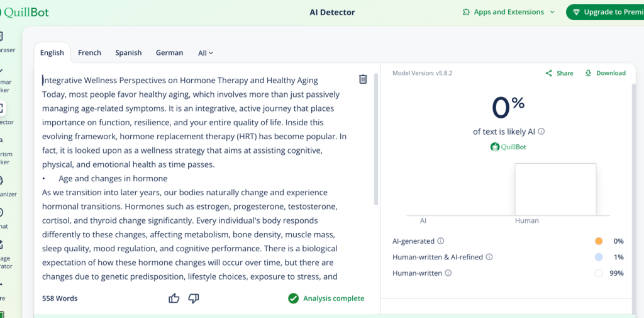Choose the German language tab

pyautogui.click(x=169, y=53)
